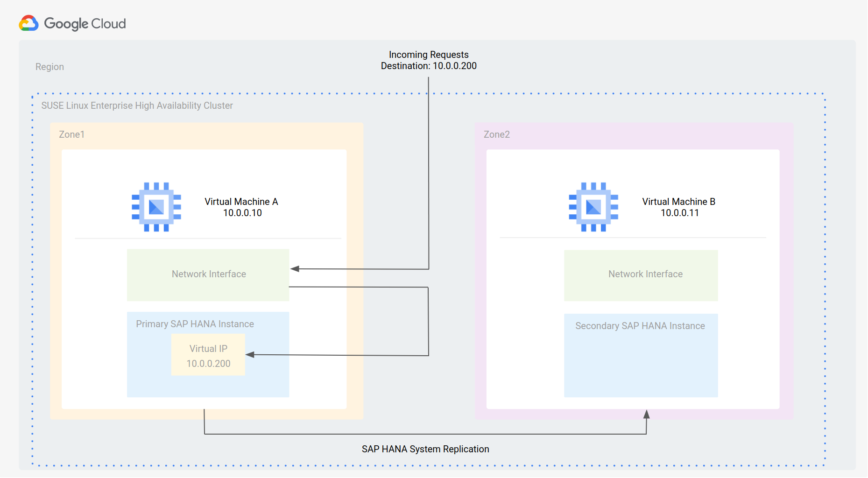
Task: Select the Zone1 label
Action: click(x=71, y=134)
